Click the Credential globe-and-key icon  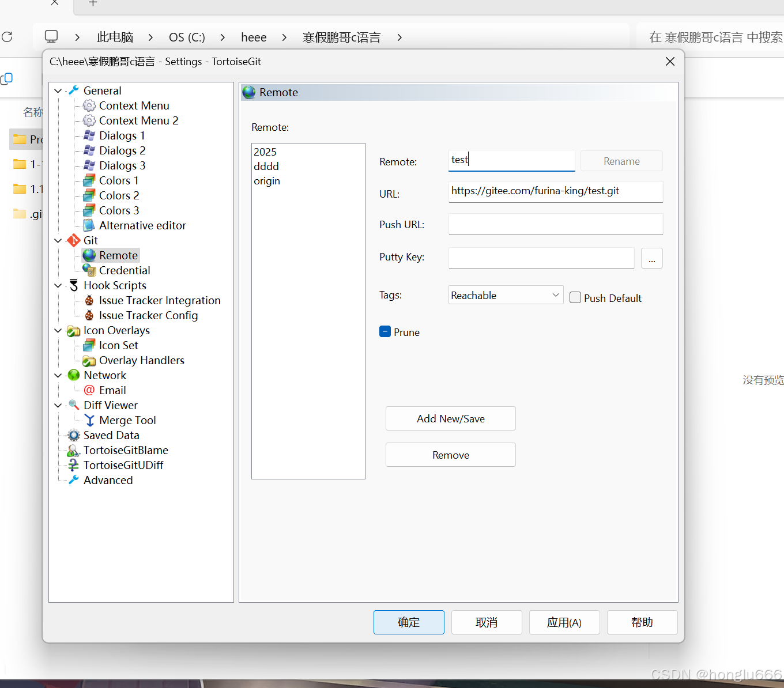tap(89, 270)
